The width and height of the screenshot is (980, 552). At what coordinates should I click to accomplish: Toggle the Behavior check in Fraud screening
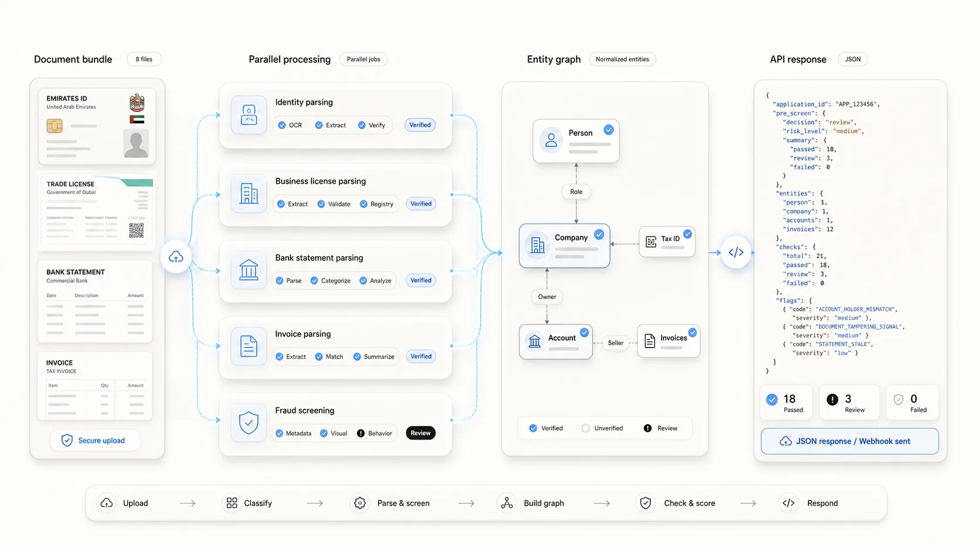[360, 434]
